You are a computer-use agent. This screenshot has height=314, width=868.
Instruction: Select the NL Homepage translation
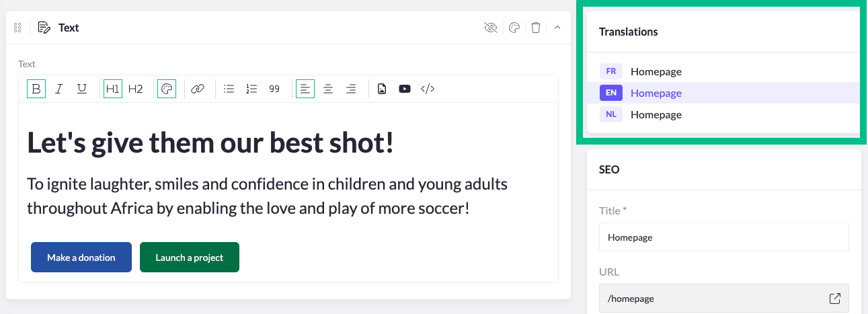656,114
